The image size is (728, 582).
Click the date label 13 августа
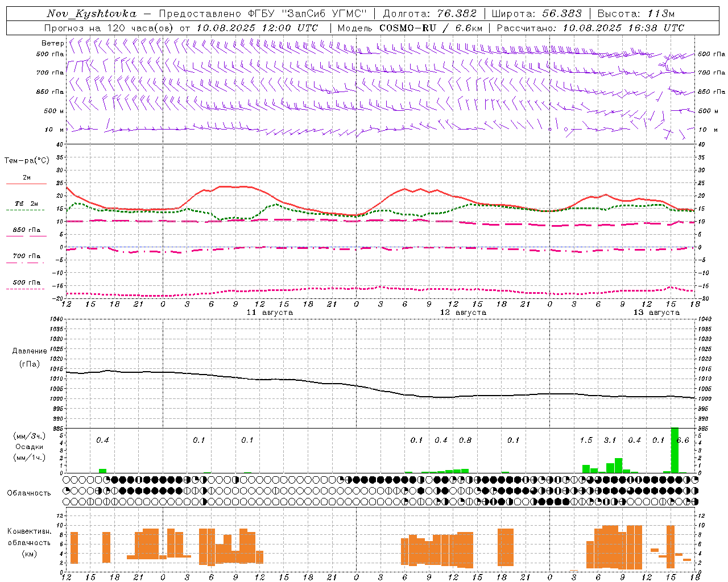pos(656,313)
